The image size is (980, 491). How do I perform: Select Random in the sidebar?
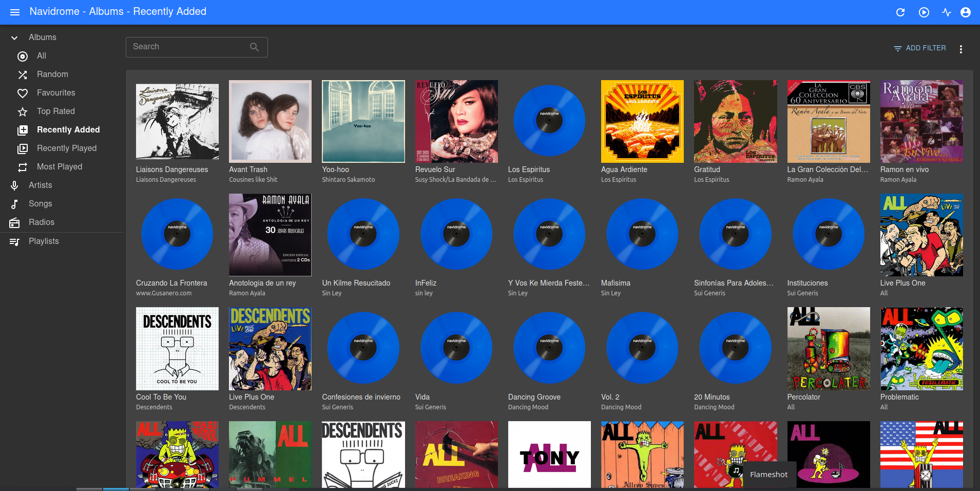62,74
